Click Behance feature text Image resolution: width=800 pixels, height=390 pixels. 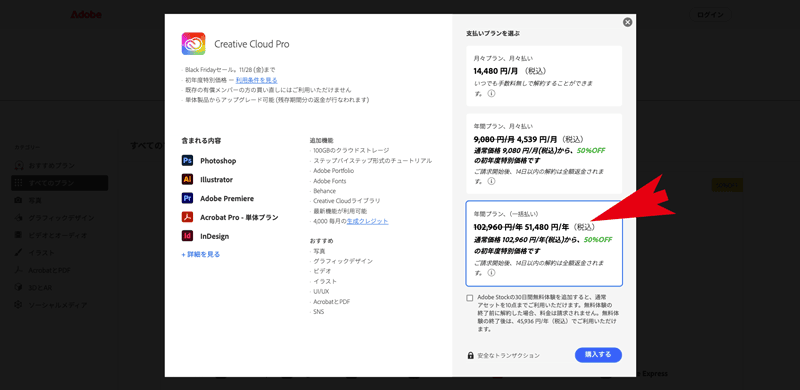[x=324, y=190]
